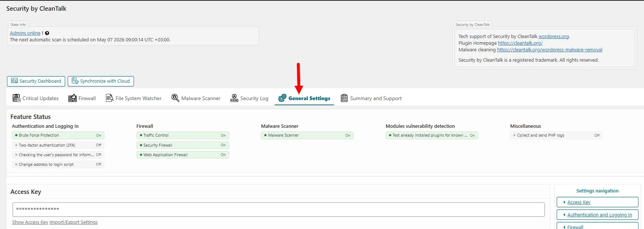Click the Miscellaneous column heading
644x229 pixels.
pos(526,126)
